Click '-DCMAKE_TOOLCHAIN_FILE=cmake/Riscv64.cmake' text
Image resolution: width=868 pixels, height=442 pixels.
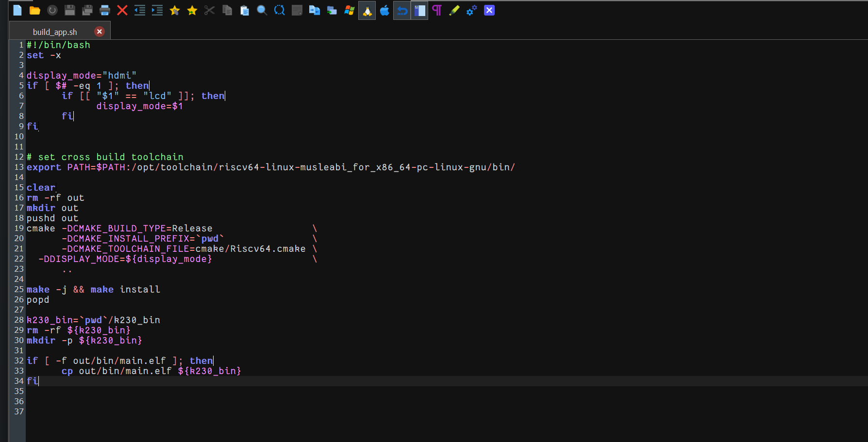(184, 248)
